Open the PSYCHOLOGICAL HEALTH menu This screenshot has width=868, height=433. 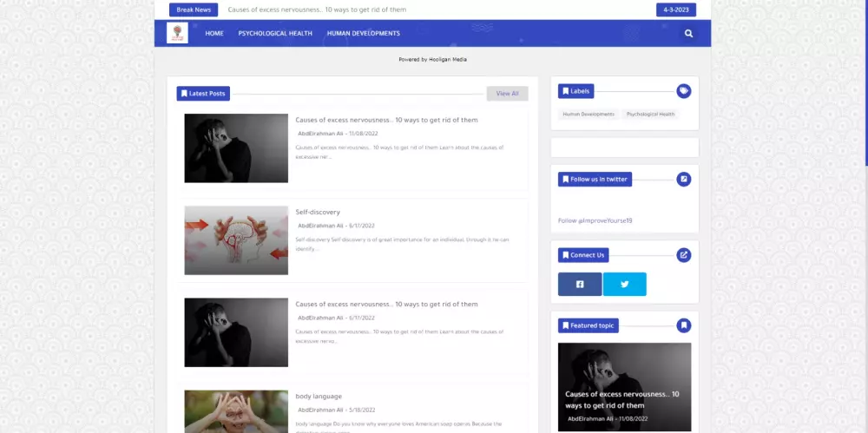[275, 33]
